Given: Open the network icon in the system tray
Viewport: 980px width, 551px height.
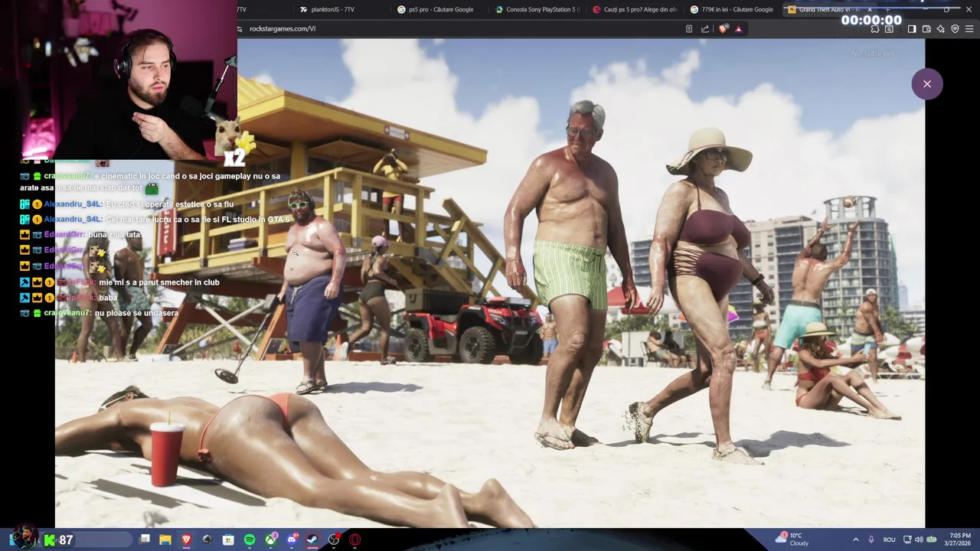Looking at the screenshot, I should pyautogui.click(x=907, y=540).
